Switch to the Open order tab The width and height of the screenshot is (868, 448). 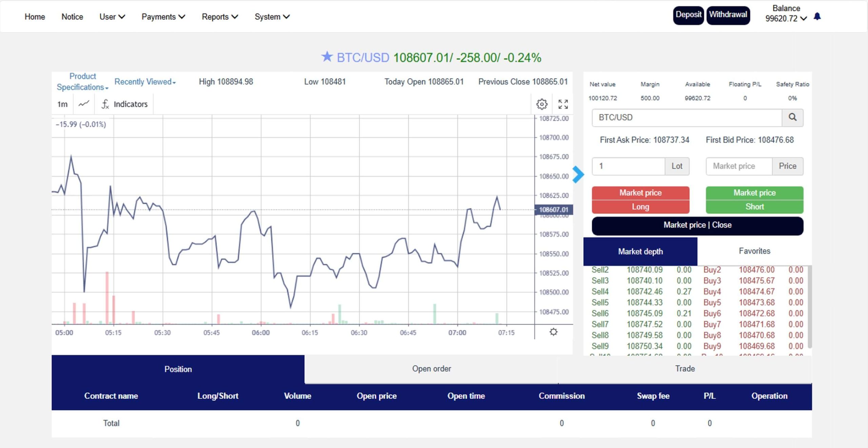pyautogui.click(x=431, y=369)
